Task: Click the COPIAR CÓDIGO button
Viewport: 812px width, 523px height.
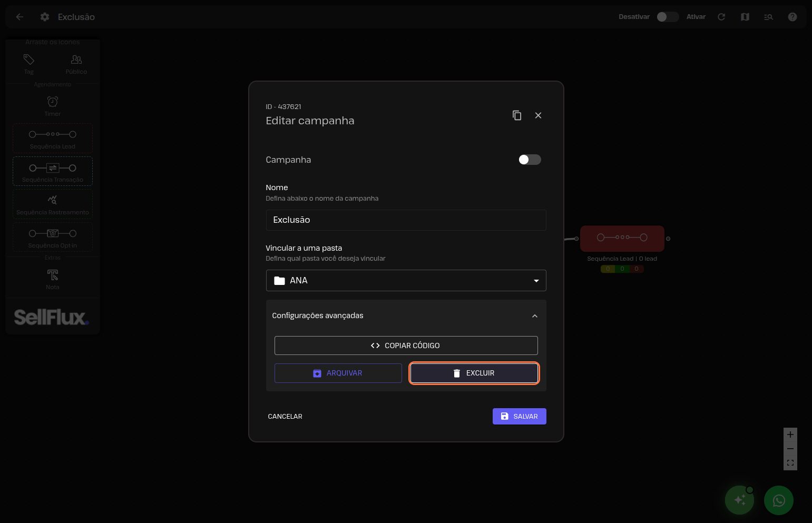Action: tap(406, 346)
